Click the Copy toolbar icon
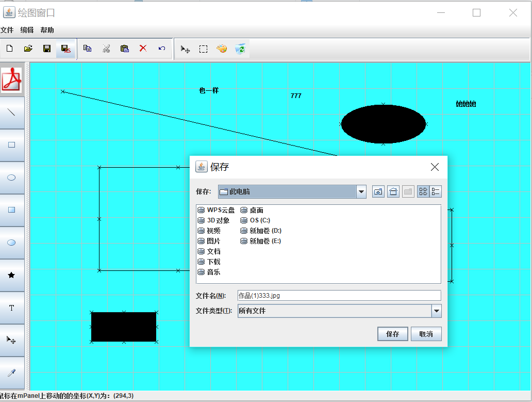Screen dimensions: 532x402 [87, 49]
